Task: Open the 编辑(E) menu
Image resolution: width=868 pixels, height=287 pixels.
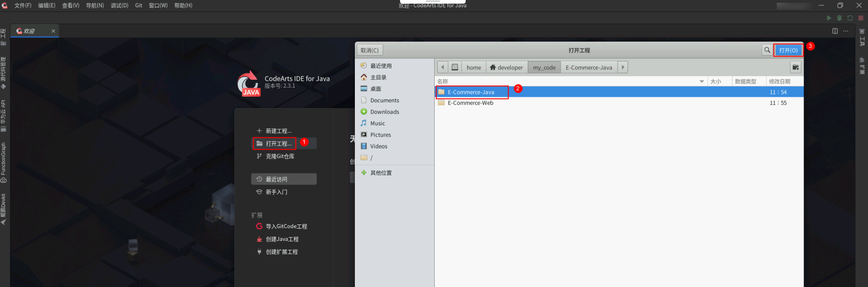Action: 47,5
